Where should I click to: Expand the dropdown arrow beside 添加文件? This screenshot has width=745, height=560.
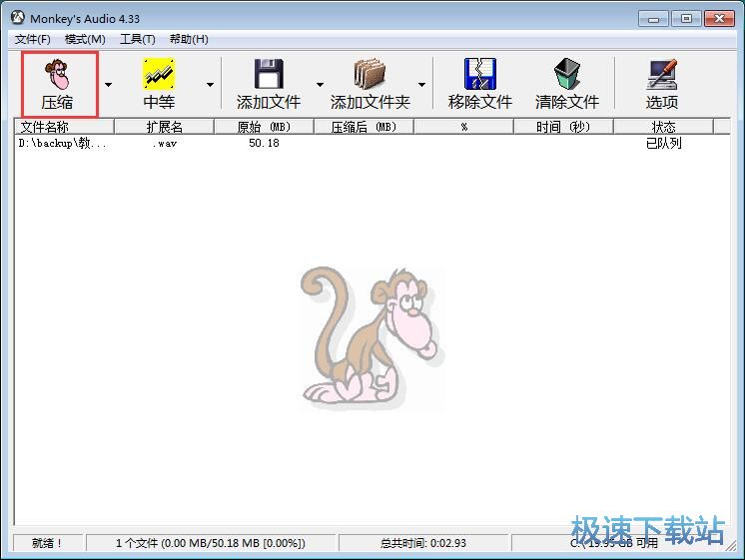(x=320, y=85)
